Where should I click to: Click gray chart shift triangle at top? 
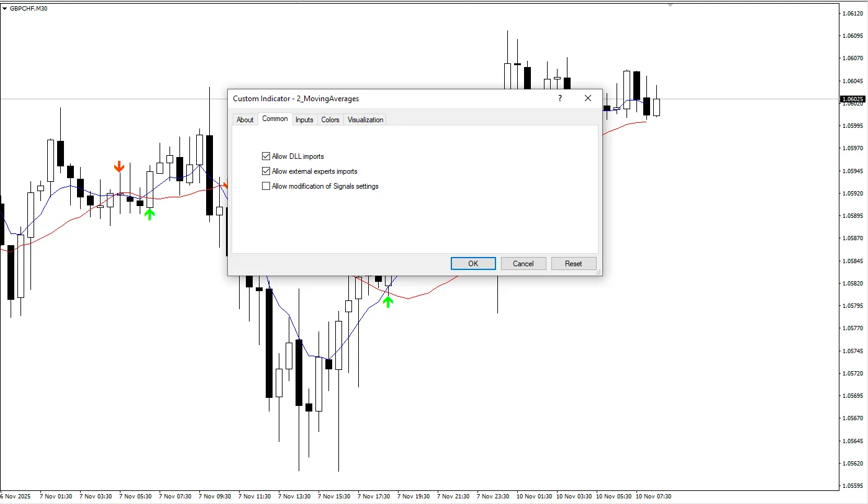coord(670,5)
